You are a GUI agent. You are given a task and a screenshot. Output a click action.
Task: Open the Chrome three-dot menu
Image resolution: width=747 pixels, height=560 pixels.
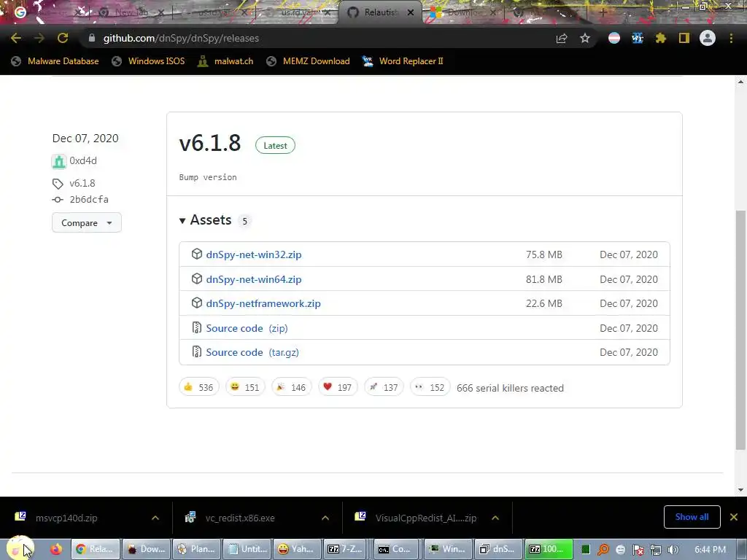point(731,38)
